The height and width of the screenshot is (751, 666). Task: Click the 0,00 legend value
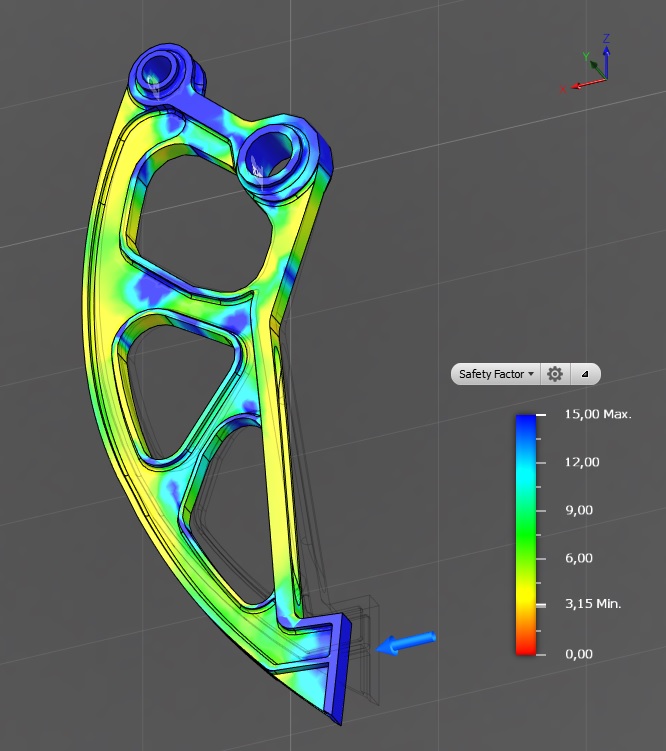click(x=579, y=654)
